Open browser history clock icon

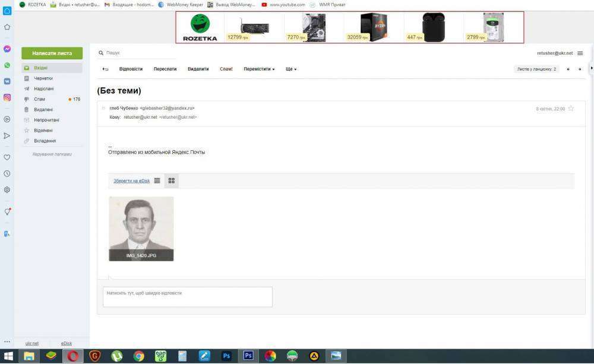tap(7, 173)
